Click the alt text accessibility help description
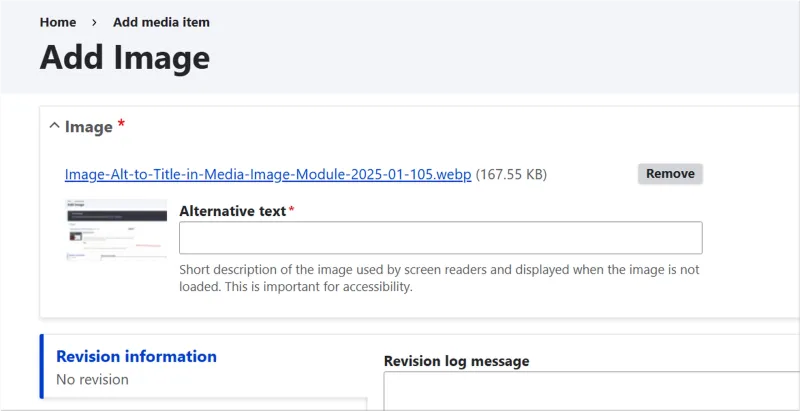800x411 pixels. pos(439,278)
